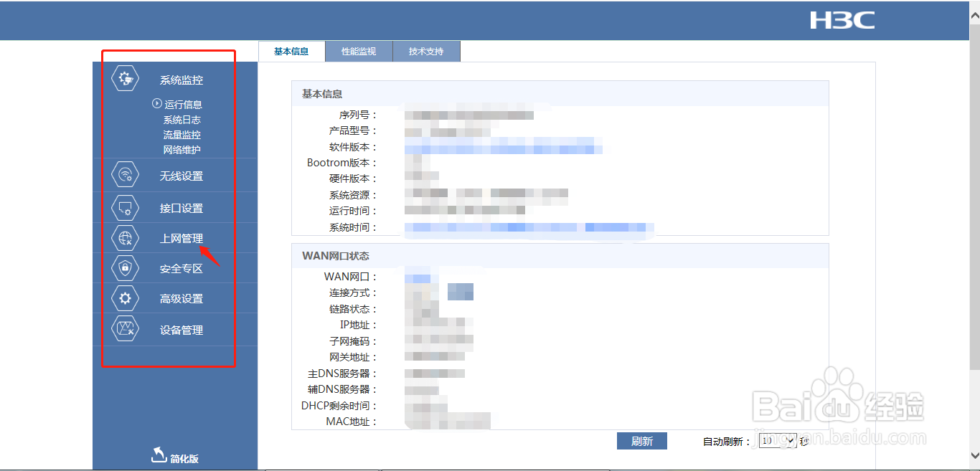
Task: Click the 上网管理 globe icon
Action: point(126,237)
